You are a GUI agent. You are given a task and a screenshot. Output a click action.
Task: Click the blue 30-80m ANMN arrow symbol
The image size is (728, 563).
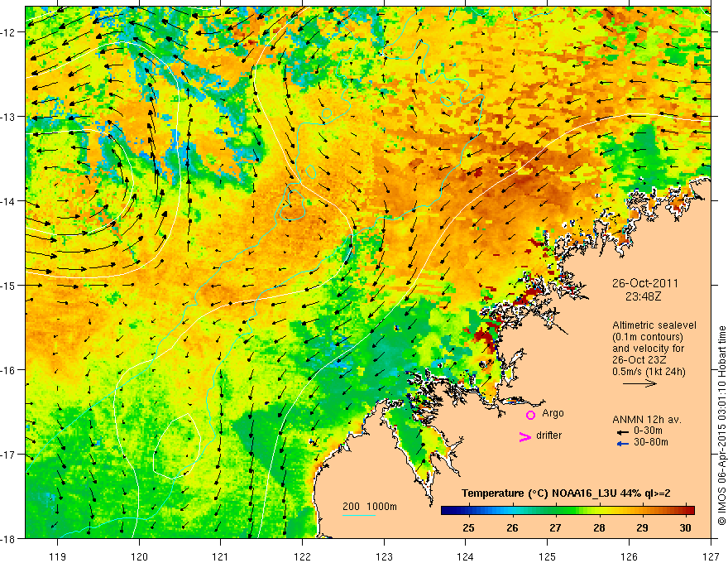pos(623,444)
